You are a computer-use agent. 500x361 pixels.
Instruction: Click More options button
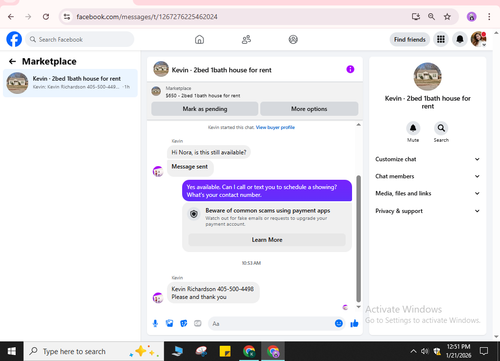coord(309,109)
